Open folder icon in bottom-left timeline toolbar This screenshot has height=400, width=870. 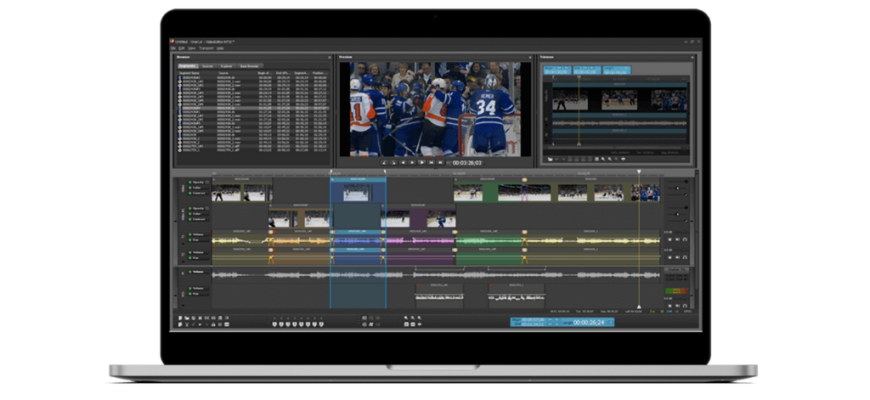coord(187,318)
